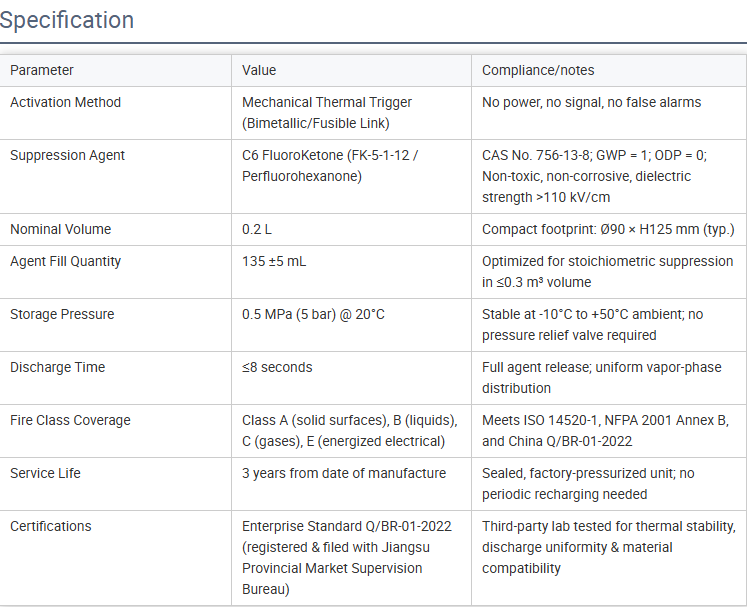Select the Agent Fill Quantity label
747x607 pixels.
pyautogui.click(x=65, y=261)
